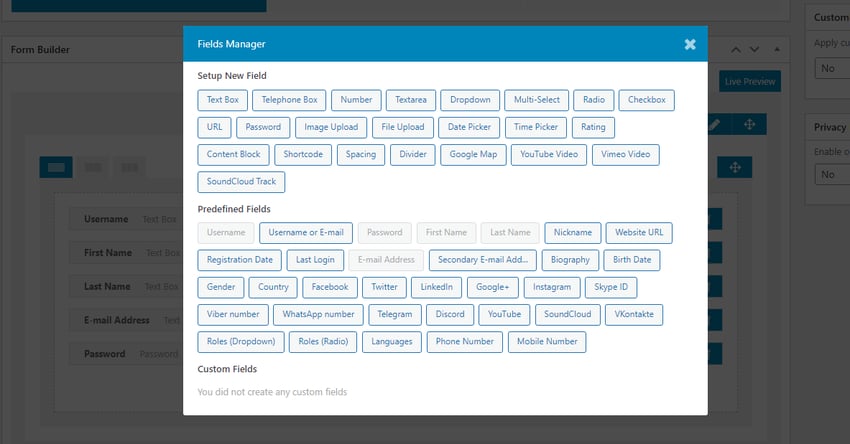Select the Roles (Radio) predefined field
This screenshot has height=444, width=850.
[x=323, y=341]
